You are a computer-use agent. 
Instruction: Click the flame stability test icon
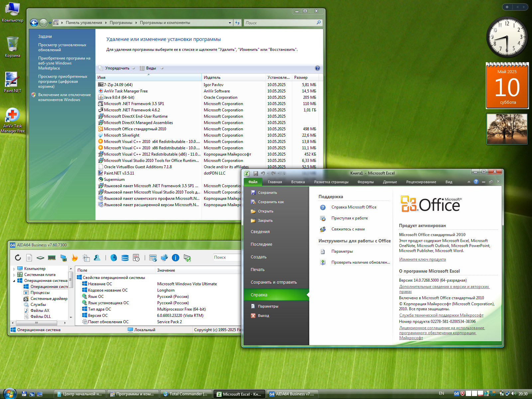pyautogui.click(x=74, y=258)
